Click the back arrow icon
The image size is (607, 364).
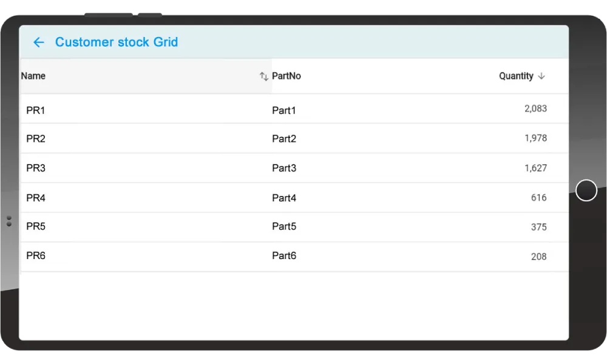coord(39,42)
